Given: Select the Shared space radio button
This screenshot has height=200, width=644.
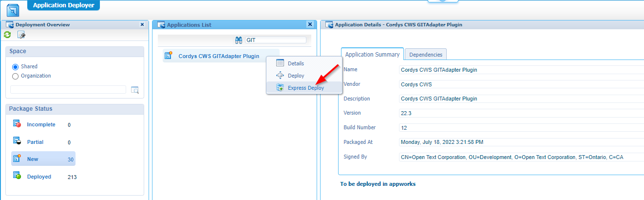Looking at the screenshot, I should 16,67.
